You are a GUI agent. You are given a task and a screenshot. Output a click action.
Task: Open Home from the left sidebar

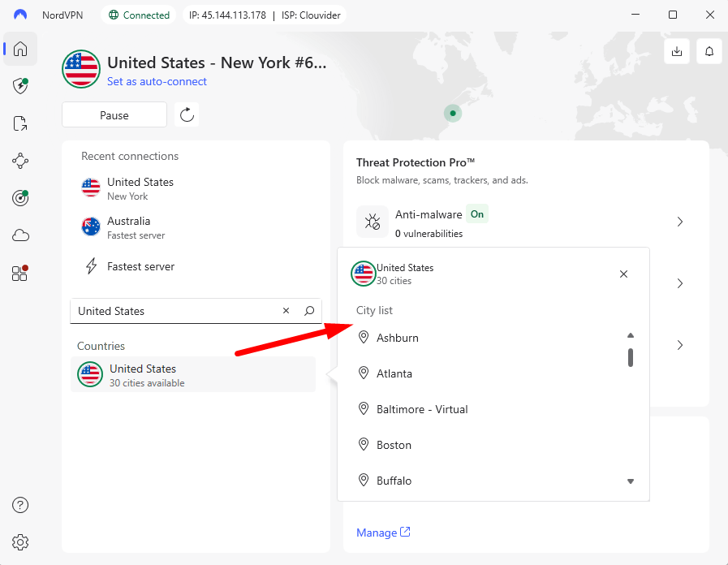(19, 49)
